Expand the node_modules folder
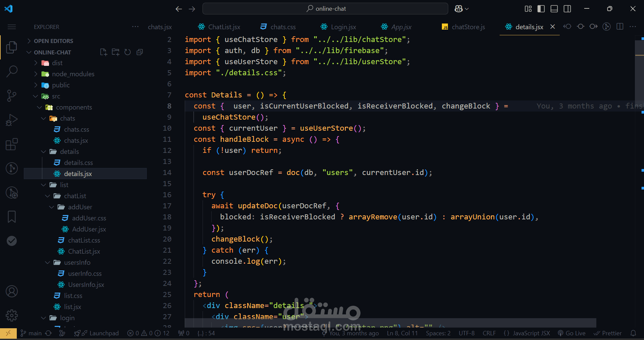644x340 pixels. click(85, 74)
